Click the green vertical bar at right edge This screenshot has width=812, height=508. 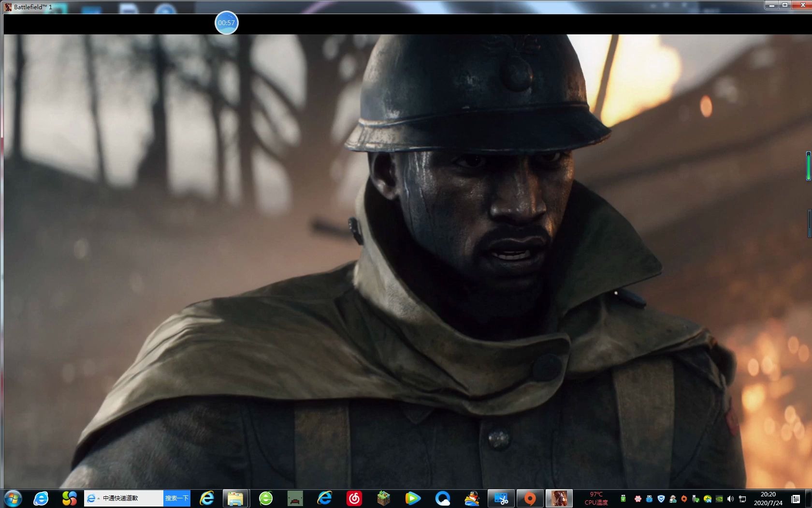(x=809, y=166)
